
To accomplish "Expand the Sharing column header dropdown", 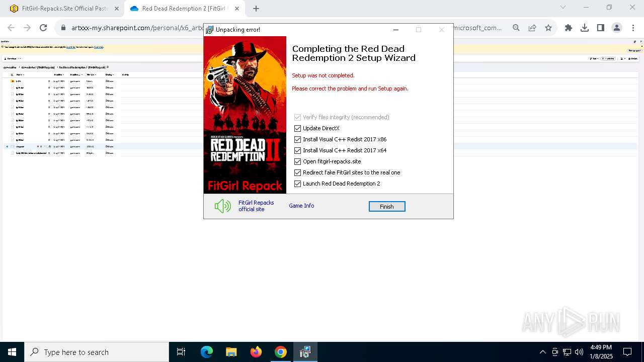I will [110, 75].
